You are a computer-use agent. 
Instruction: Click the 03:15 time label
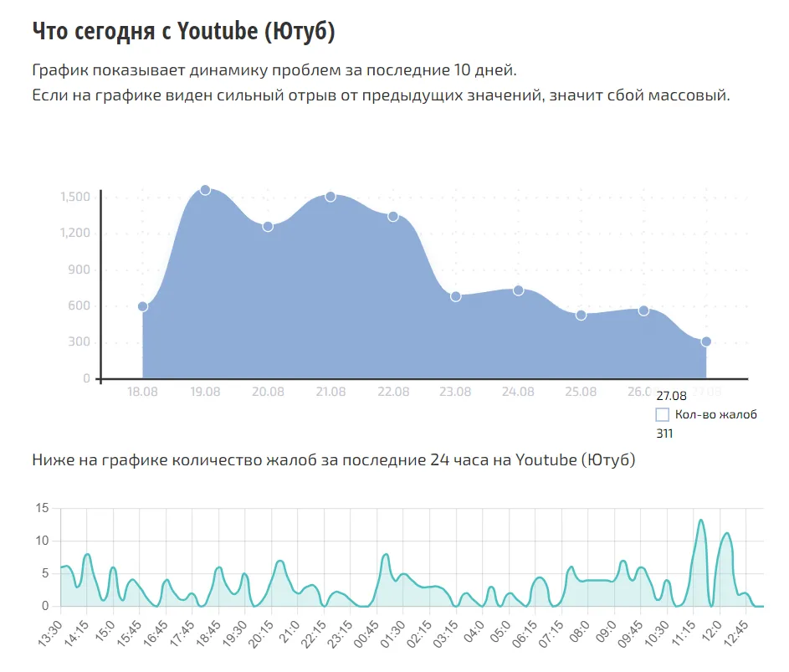[446, 634]
